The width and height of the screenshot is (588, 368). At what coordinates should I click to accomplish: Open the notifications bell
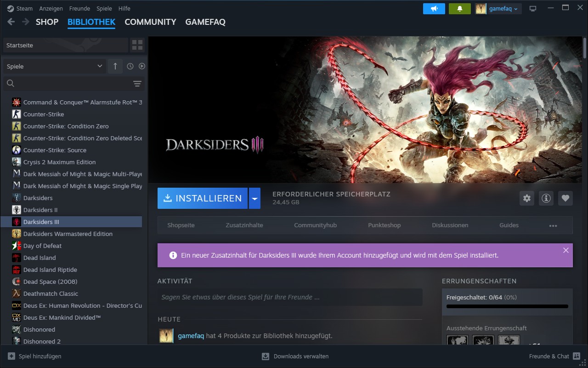pyautogui.click(x=460, y=8)
